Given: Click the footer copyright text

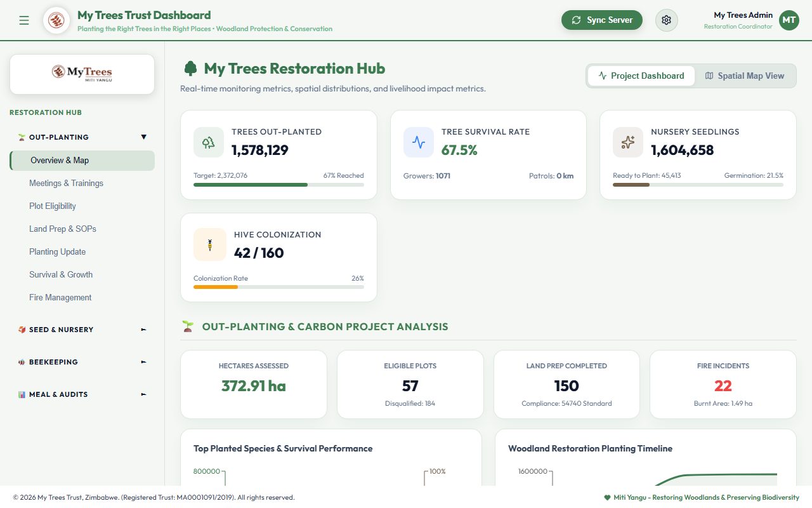Looking at the screenshot, I should [154, 497].
